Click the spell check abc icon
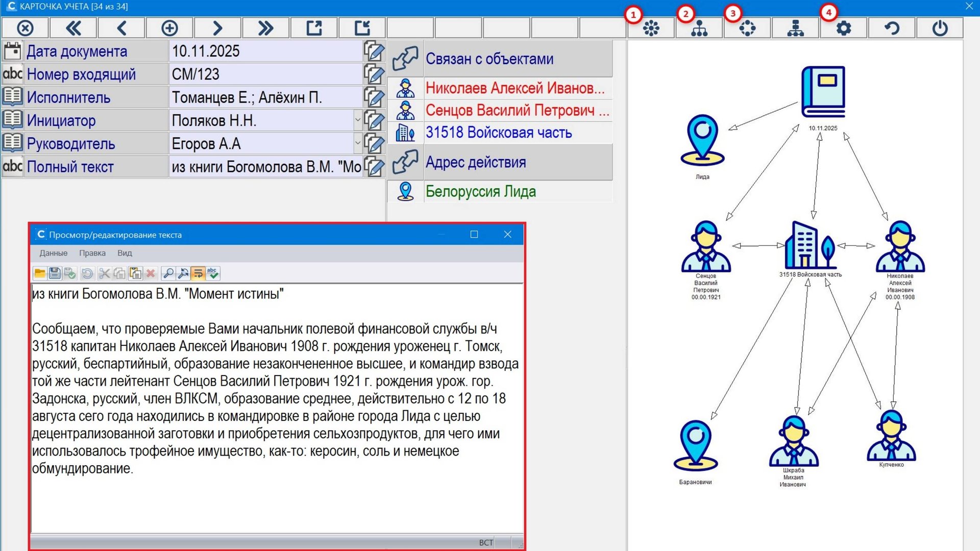Image resolution: width=980 pixels, height=551 pixels. pyautogui.click(x=213, y=273)
